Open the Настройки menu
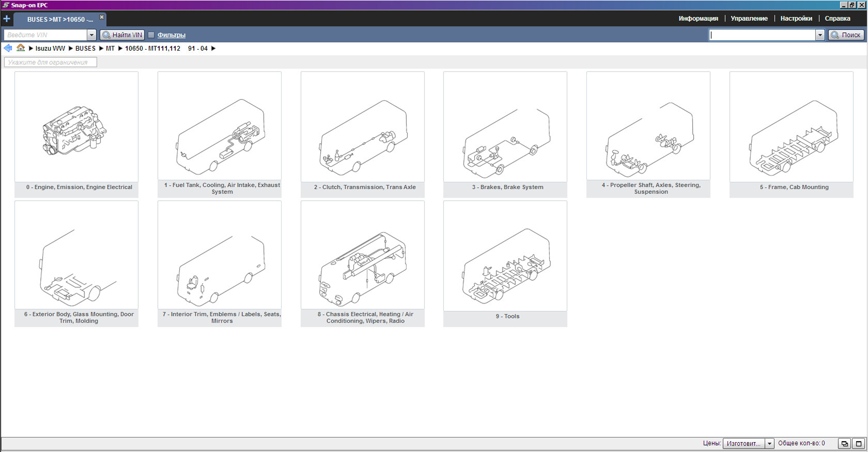868x452 pixels. 796,18
